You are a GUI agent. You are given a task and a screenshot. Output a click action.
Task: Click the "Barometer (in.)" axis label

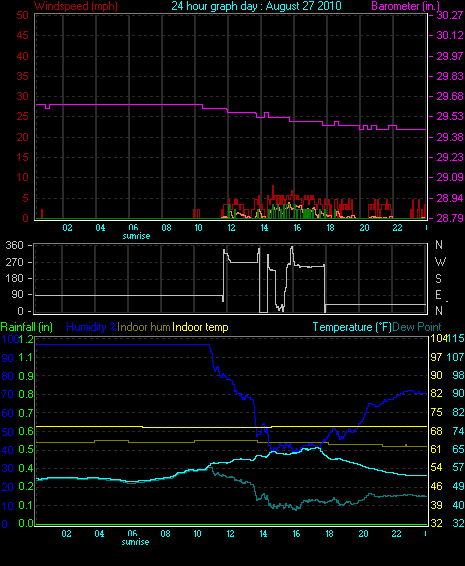[x=405, y=6]
